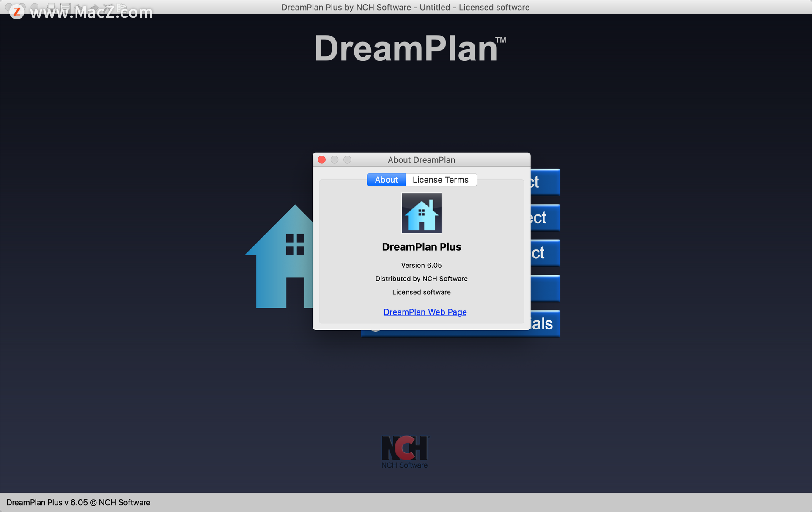Click the large DreamPlan title heading
This screenshot has width=812, height=512.
[410, 49]
